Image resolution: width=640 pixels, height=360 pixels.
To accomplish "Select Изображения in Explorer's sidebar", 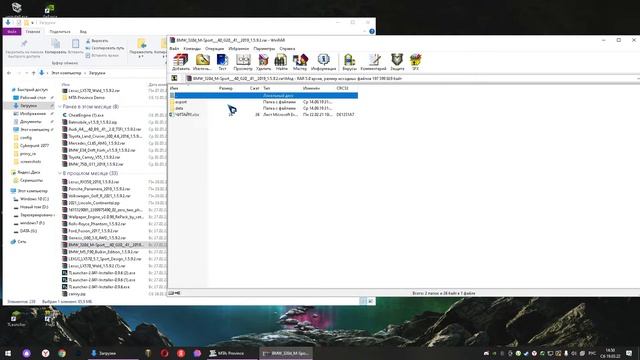I will [x=33, y=114].
